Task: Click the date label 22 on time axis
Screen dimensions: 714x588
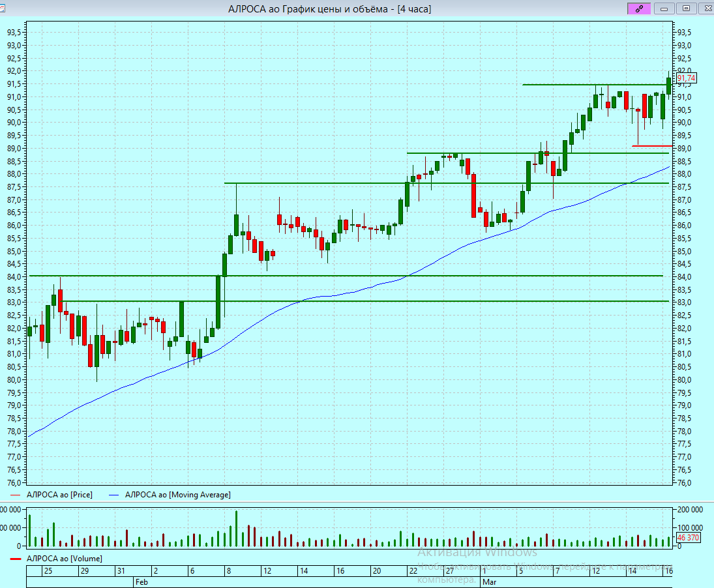Action: (413, 570)
